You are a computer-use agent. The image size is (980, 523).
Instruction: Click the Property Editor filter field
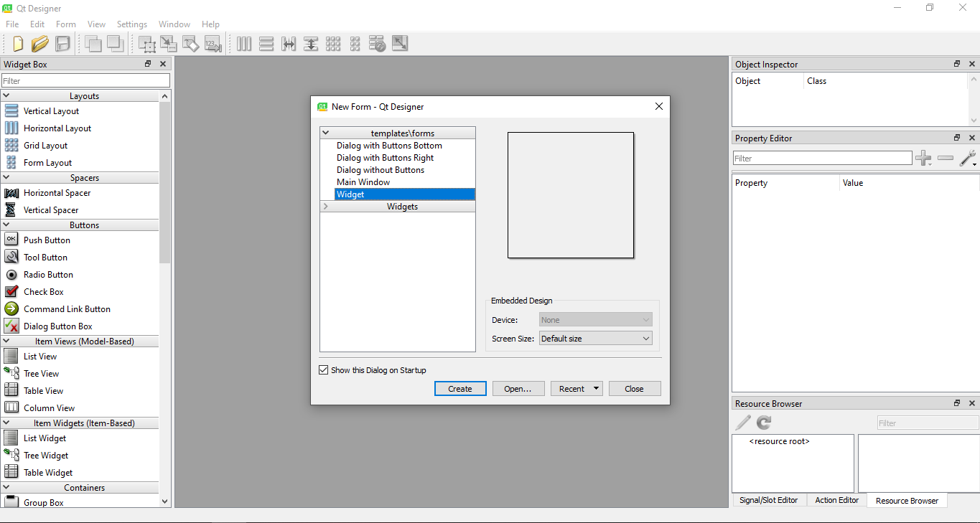coord(823,158)
